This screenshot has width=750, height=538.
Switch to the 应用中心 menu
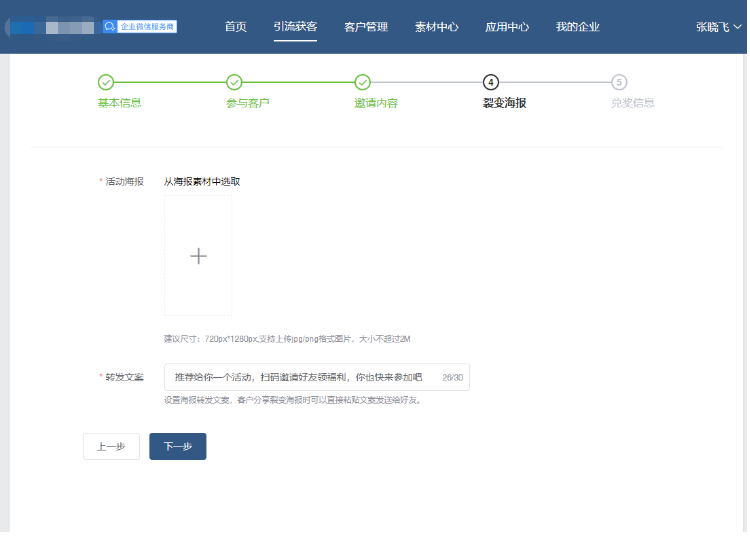click(x=507, y=27)
